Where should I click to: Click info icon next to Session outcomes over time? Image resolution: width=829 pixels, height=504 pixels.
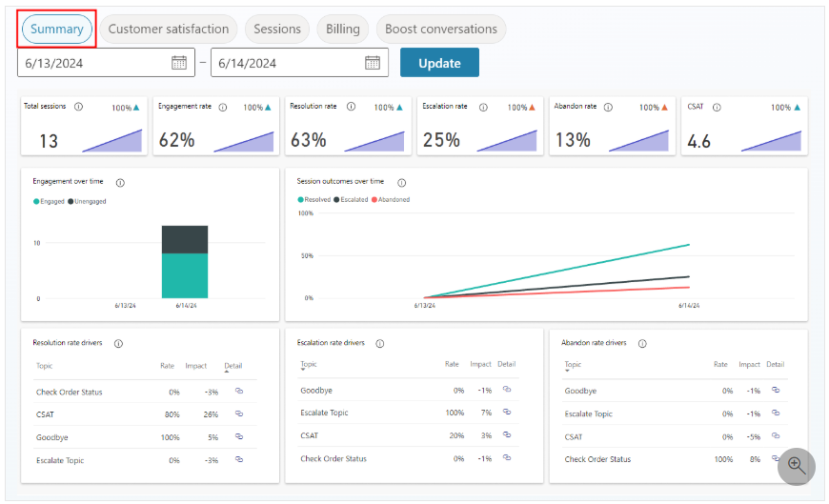(401, 182)
